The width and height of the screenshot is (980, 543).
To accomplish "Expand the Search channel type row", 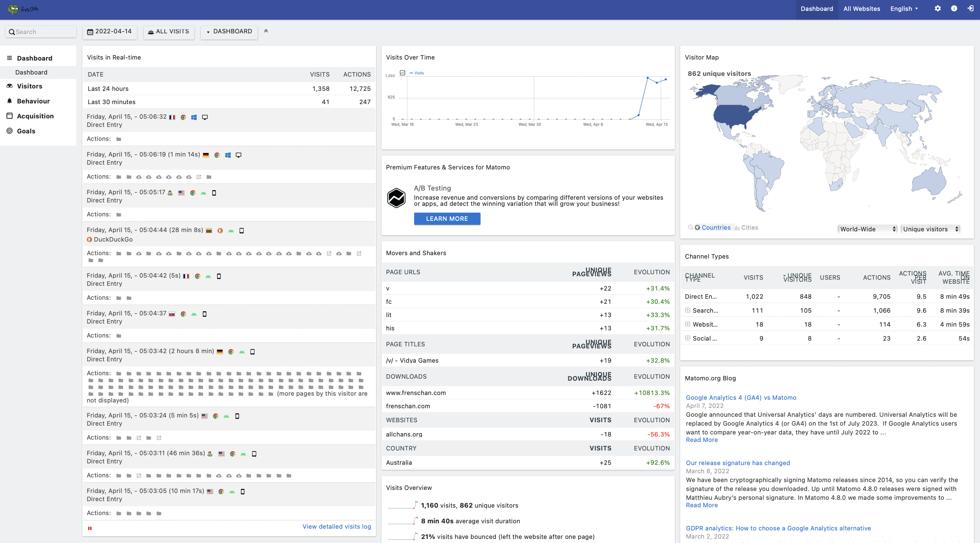I will point(687,310).
